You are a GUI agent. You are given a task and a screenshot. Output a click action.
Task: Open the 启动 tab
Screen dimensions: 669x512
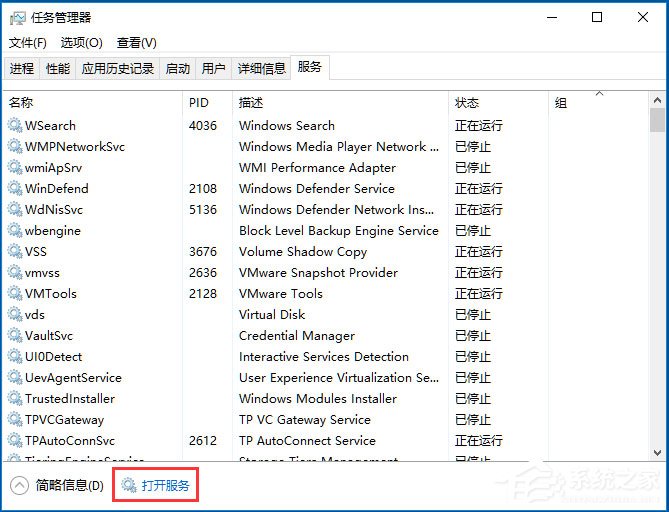point(177,68)
